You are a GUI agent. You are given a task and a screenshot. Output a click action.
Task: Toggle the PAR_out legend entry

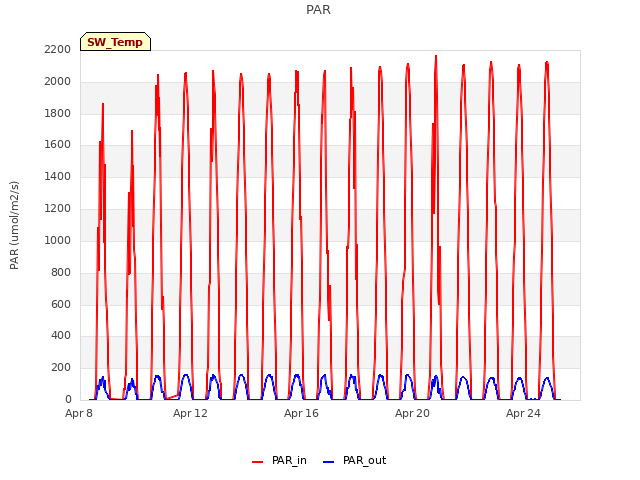pyautogui.click(x=354, y=460)
